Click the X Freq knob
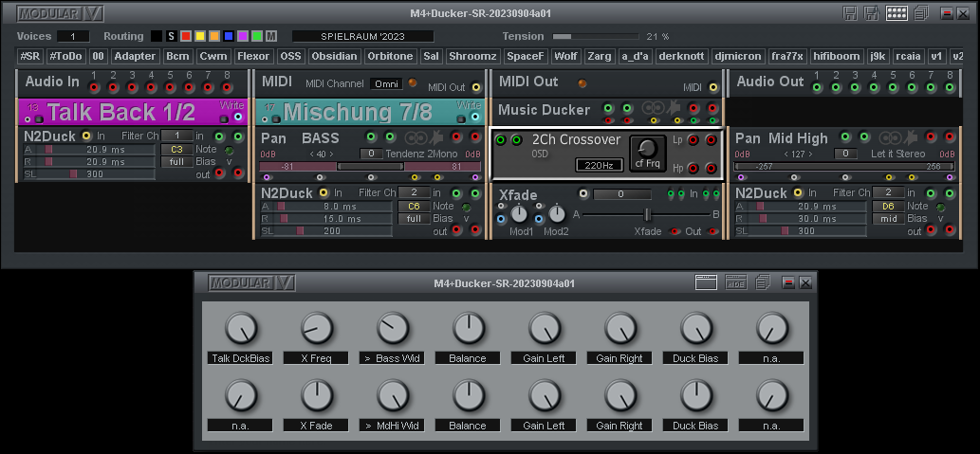The image size is (980, 454). tap(317, 330)
